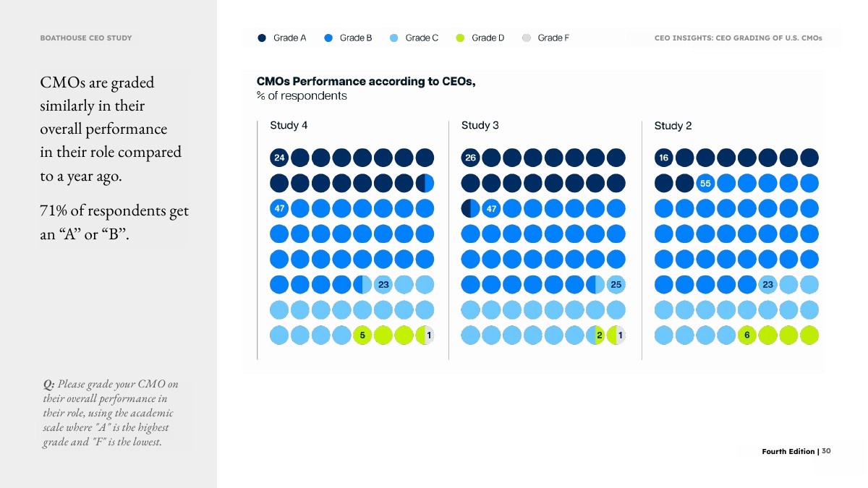Viewport: 868px width, 488px height.
Task: Click the Grade B legend dot
Action: click(x=328, y=38)
